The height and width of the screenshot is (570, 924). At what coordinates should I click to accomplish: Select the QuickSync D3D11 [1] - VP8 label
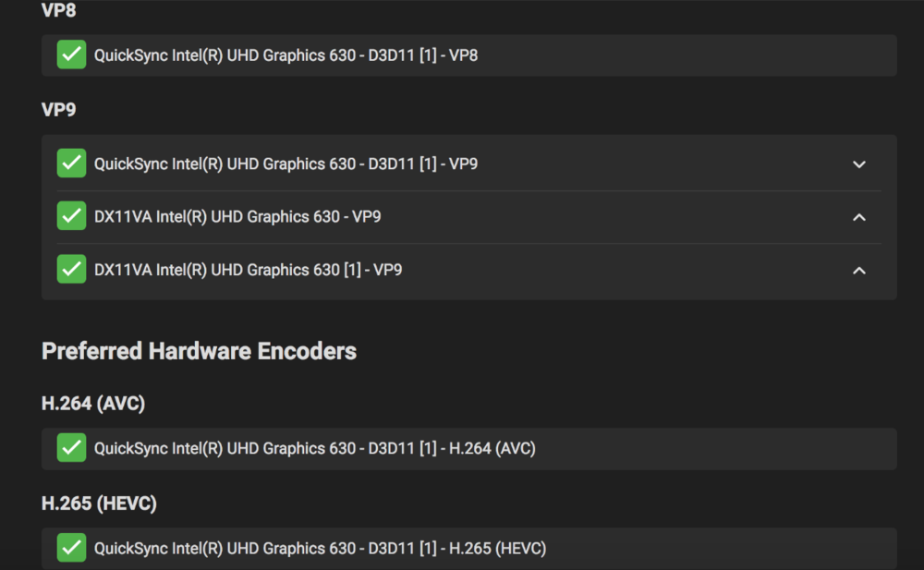coord(286,55)
